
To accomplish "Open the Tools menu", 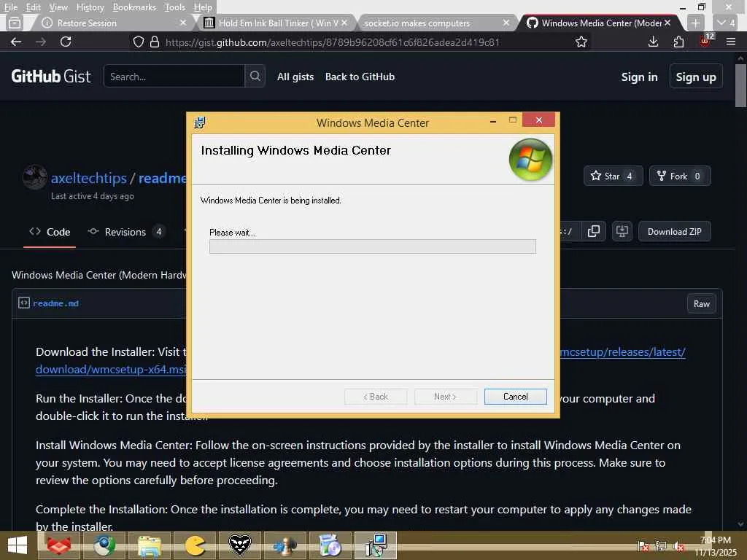I will [x=174, y=7].
